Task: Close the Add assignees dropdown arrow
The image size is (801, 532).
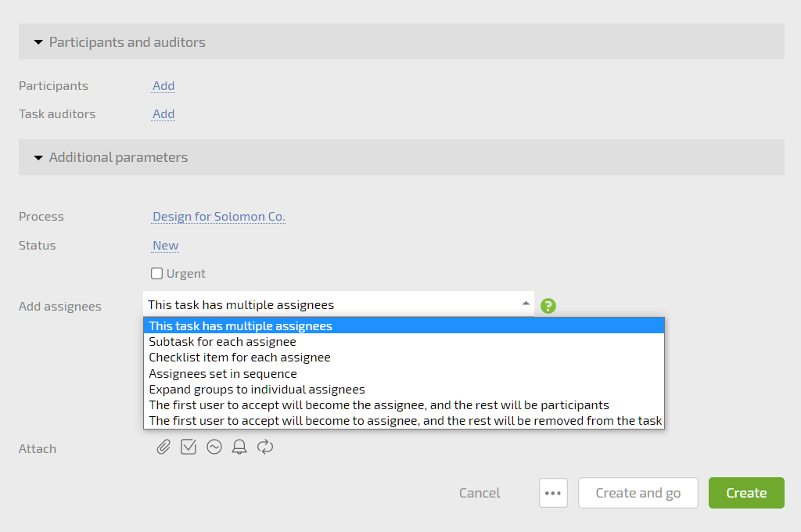Action: pos(526,304)
